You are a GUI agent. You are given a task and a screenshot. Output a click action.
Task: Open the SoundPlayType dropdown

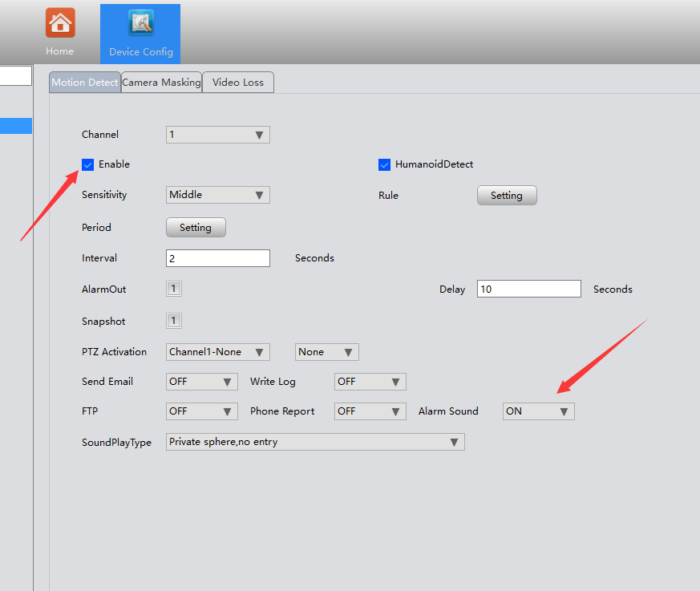coord(315,442)
